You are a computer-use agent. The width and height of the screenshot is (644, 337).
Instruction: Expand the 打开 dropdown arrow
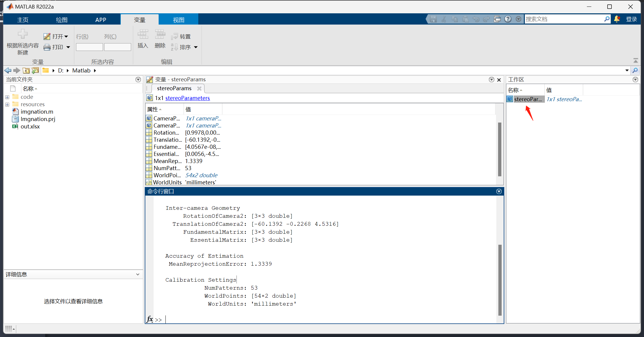[x=66, y=36]
